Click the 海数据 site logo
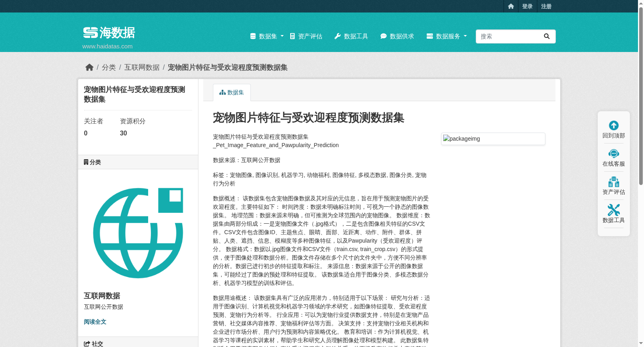Image resolution: width=644 pixels, height=347 pixels. [x=109, y=33]
